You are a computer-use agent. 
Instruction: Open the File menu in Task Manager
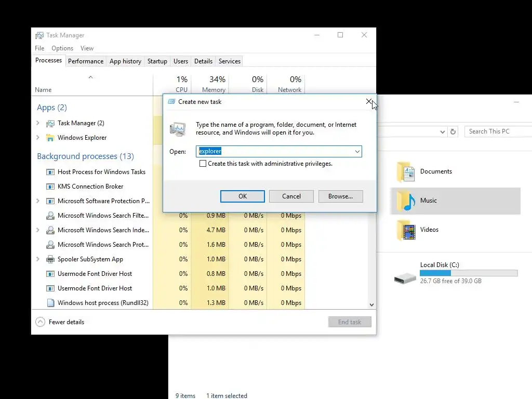39,48
